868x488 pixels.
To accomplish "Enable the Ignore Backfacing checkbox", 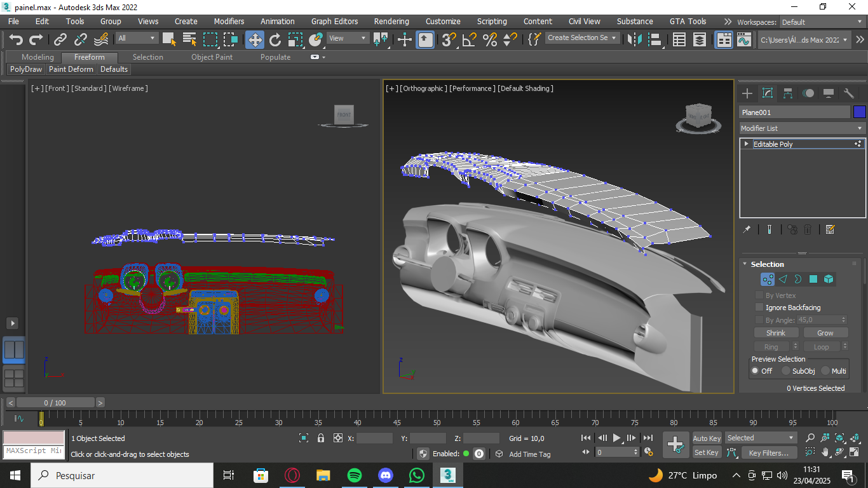I will 759,308.
